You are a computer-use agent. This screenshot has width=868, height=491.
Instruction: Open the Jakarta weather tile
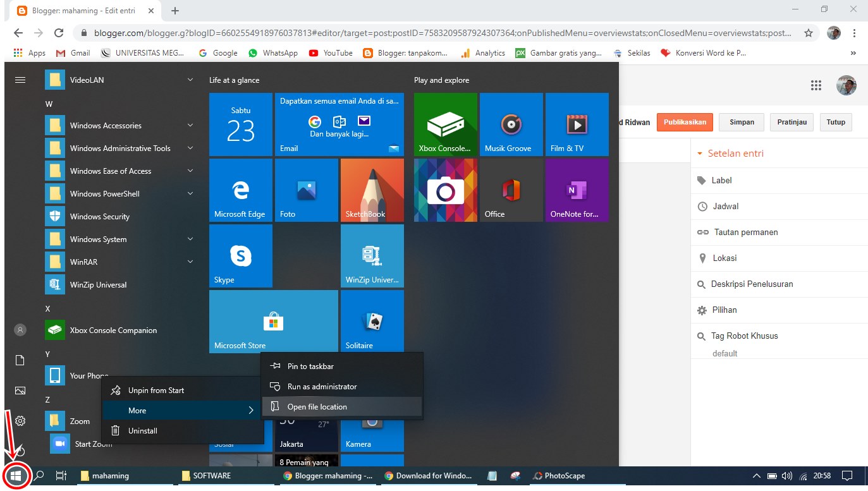pos(306,435)
